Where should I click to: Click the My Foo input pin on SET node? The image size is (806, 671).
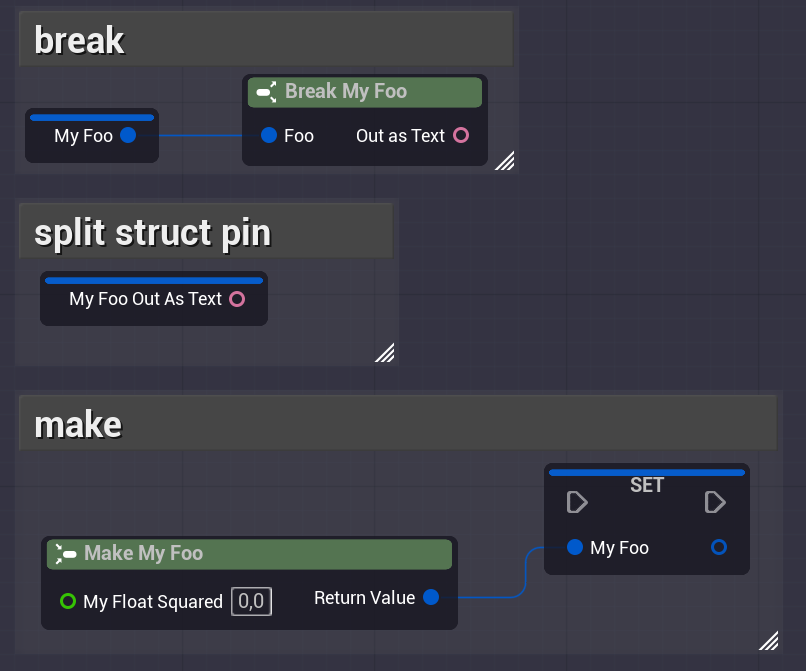point(575,547)
